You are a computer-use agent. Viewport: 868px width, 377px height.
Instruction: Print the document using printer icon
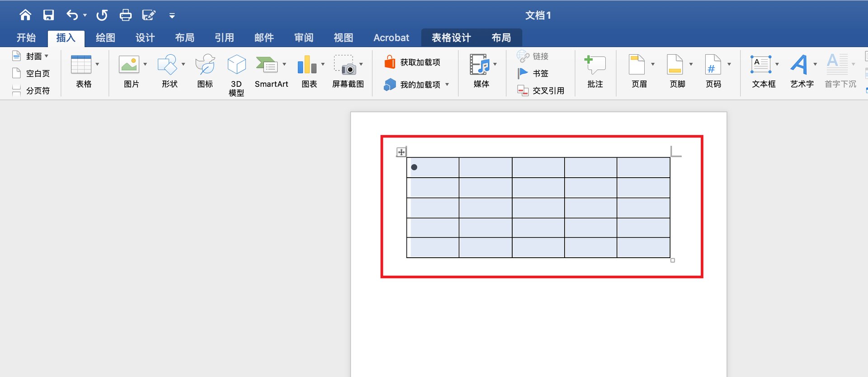125,15
